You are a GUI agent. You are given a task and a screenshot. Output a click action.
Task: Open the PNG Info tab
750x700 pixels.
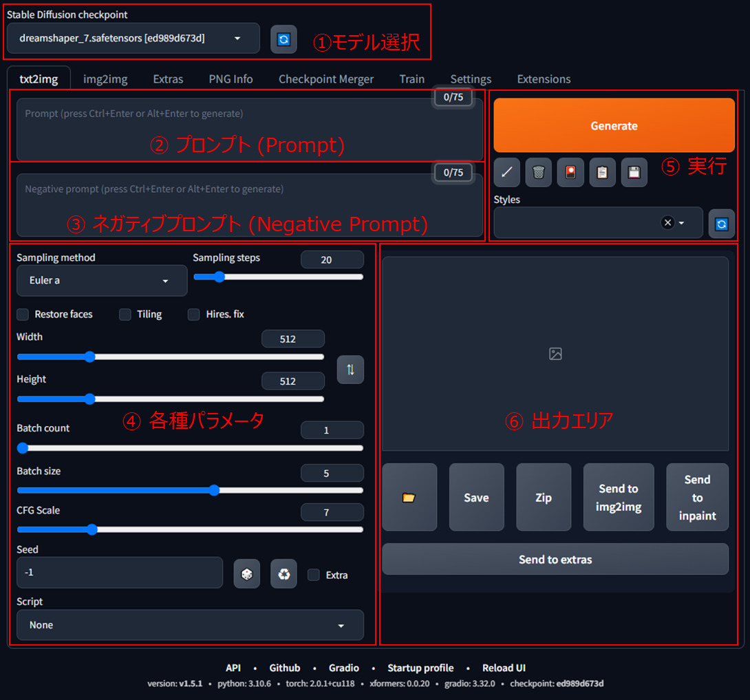point(231,79)
